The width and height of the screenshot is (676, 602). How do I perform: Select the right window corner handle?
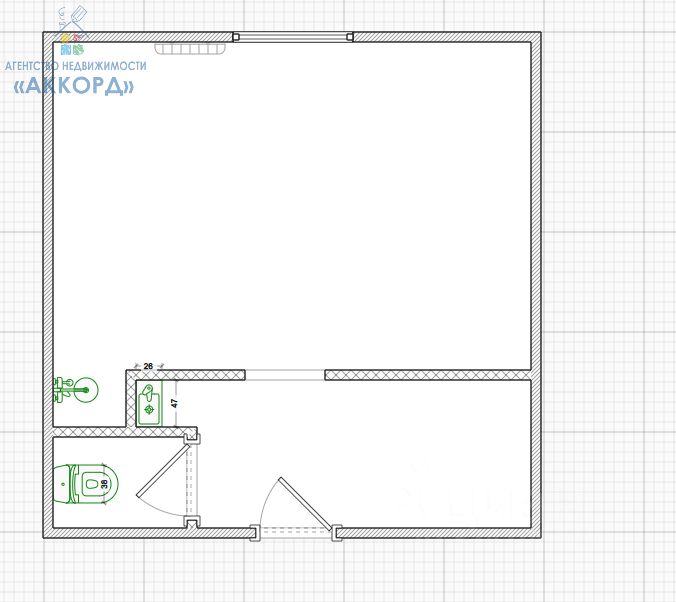350,37
